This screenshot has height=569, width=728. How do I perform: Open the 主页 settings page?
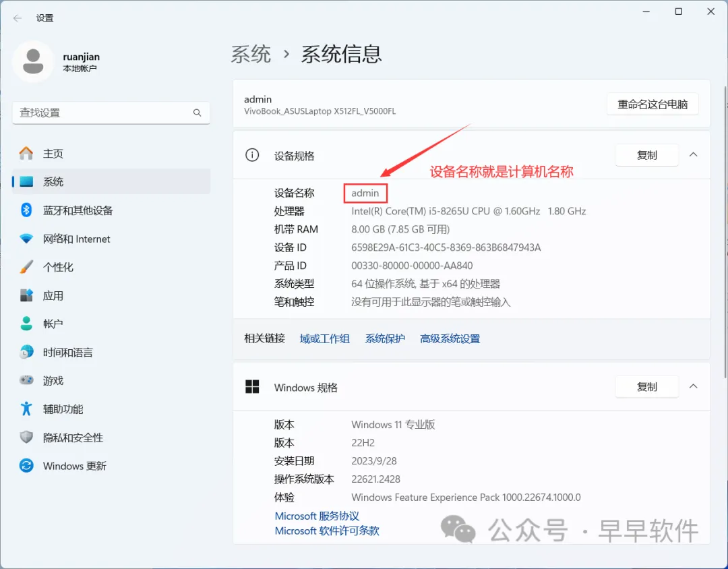[x=111, y=153]
